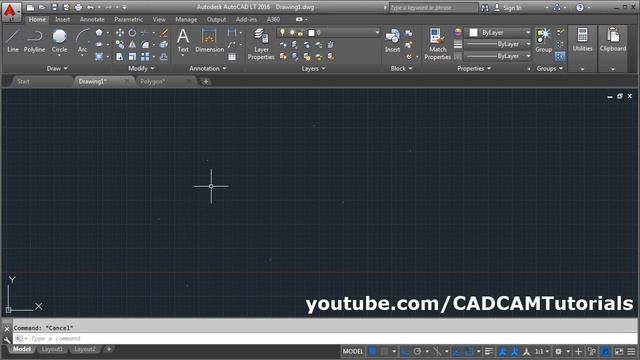Toggle clean screen mode
The image size is (640, 360).
(x=619, y=351)
